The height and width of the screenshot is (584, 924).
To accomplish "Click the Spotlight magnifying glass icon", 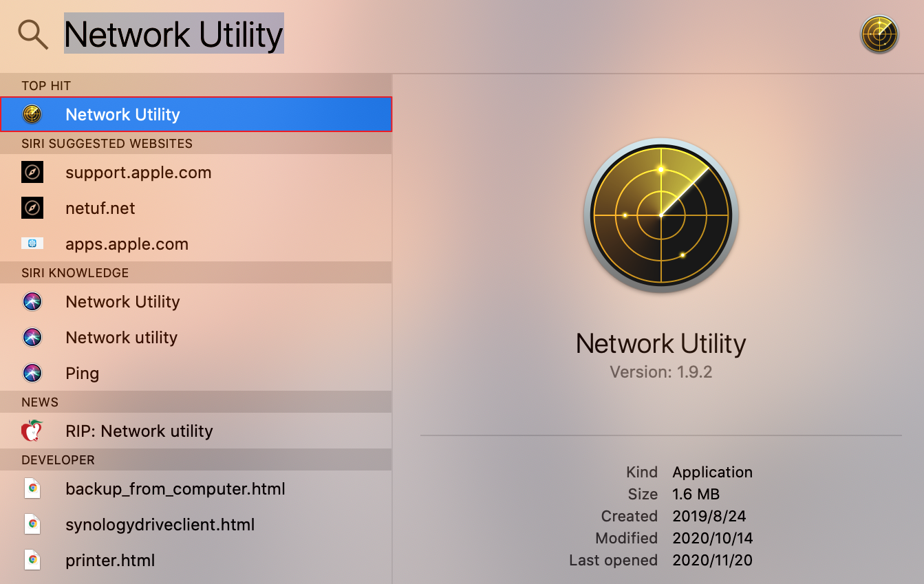I will (33, 34).
